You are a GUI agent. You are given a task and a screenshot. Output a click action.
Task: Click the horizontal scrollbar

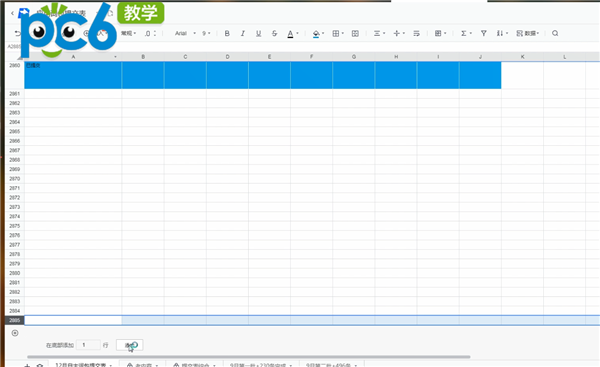249,357
